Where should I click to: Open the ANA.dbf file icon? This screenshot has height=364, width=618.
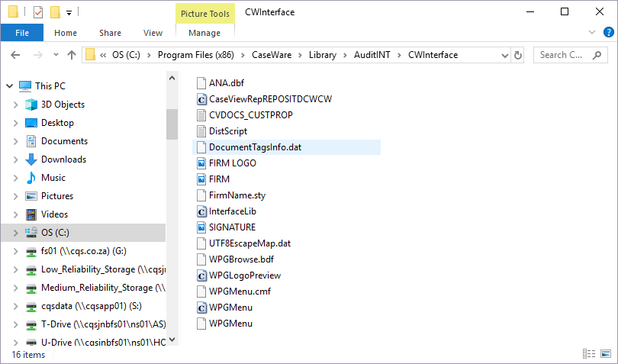click(201, 83)
